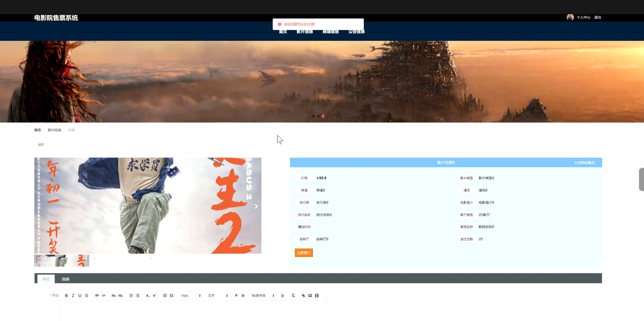Click the gray side scrollbar handle
The image size is (644, 321).
pyautogui.click(x=642, y=179)
